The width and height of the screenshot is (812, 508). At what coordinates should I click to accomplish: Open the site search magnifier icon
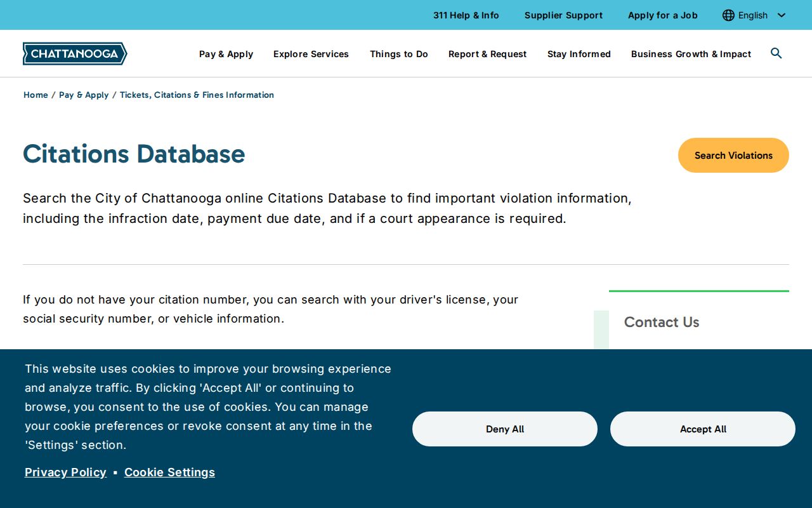pyautogui.click(x=776, y=53)
